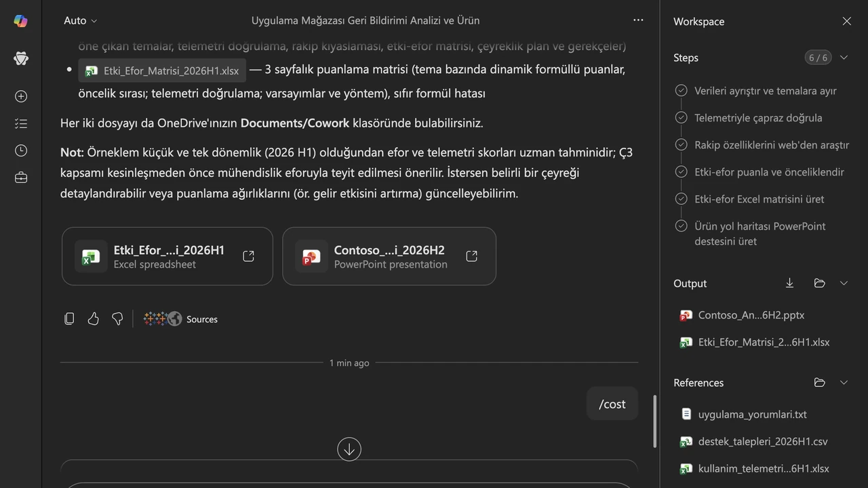The height and width of the screenshot is (488, 868).
Task: Start new task with plus icon
Action: pyautogui.click(x=21, y=96)
